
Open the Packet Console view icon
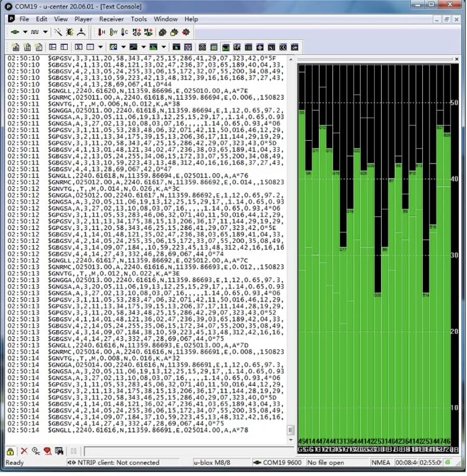[16, 47]
